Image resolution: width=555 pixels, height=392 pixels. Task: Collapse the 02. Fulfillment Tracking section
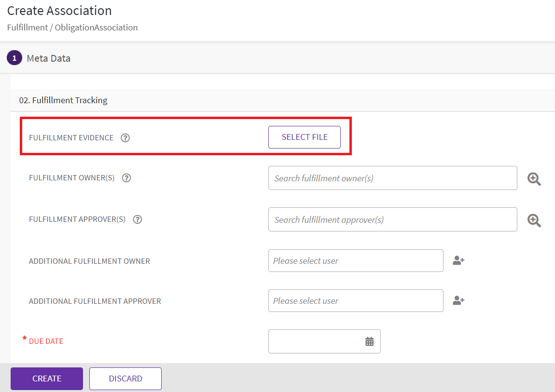point(63,100)
